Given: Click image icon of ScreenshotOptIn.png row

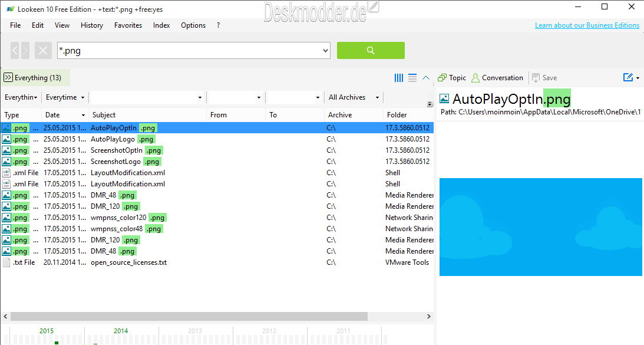Looking at the screenshot, I should [6, 150].
